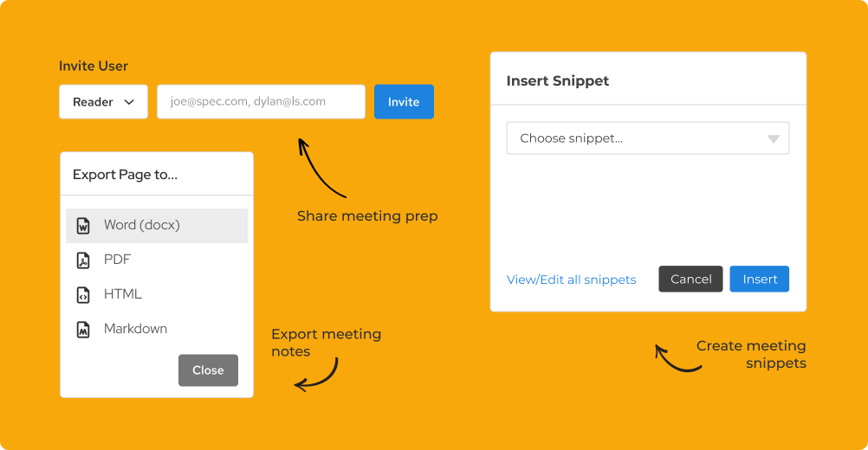This screenshot has width=868, height=450.
Task: Click the HTML code file icon
Action: [83, 295]
